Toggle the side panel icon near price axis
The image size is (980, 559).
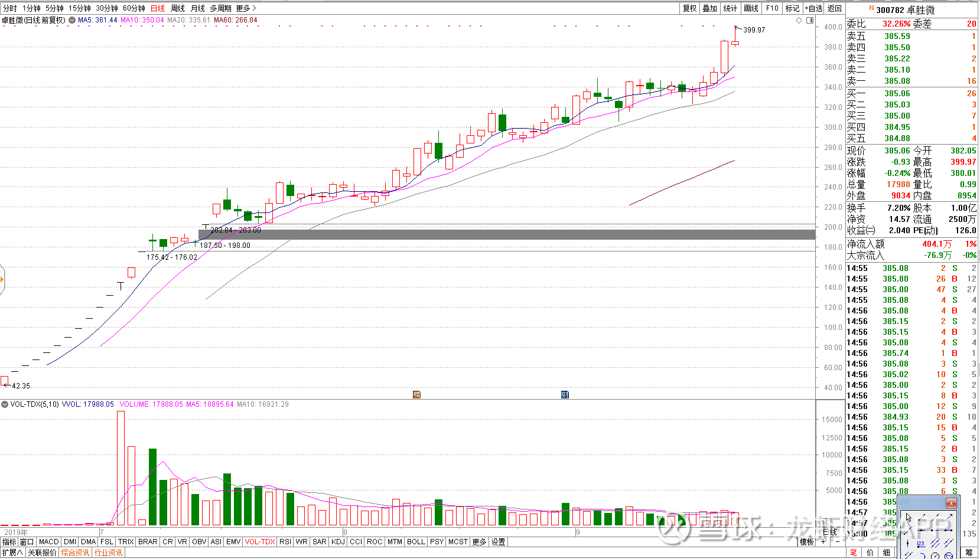pos(810,20)
